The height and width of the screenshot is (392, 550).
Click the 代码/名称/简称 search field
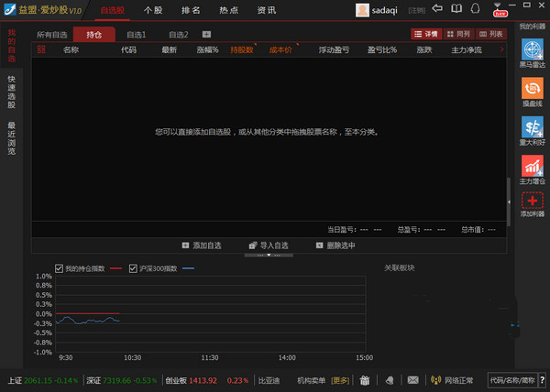(x=512, y=380)
